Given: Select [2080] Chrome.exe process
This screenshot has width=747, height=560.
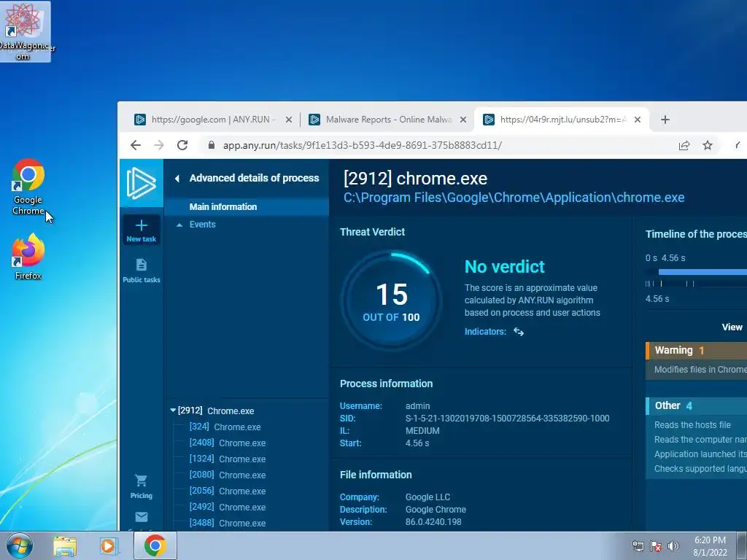Looking at the screenshot, I should point(228,475).
